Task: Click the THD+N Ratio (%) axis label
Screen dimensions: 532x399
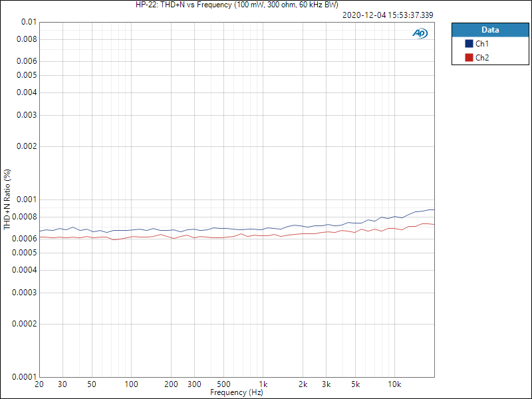Action: pyautogui.click(x=7, y=199)
